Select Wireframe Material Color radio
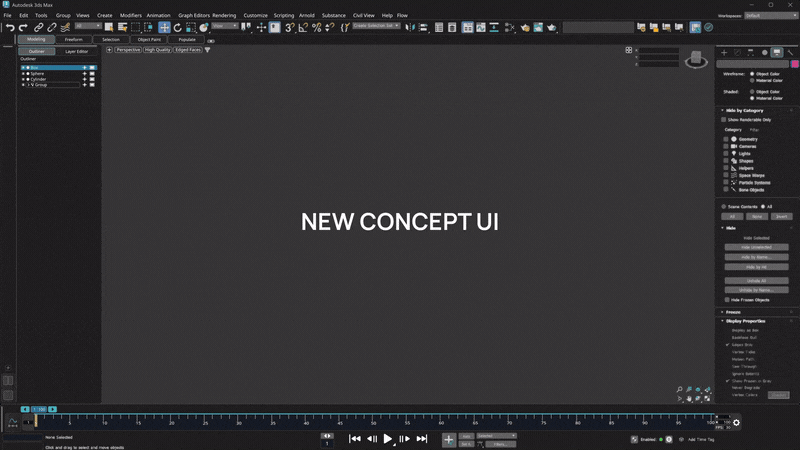Viewport: 800px width, 450px height. [x=752, y=81]
